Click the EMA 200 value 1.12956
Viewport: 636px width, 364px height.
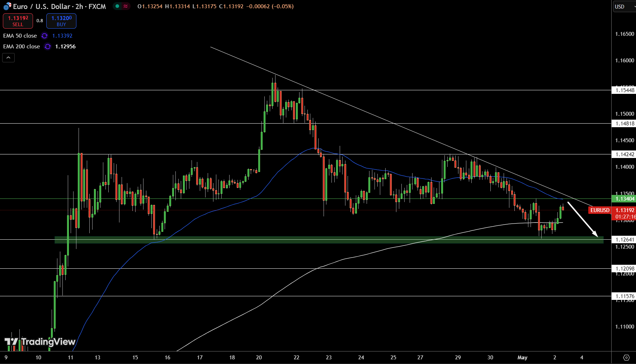click(65, 47)
